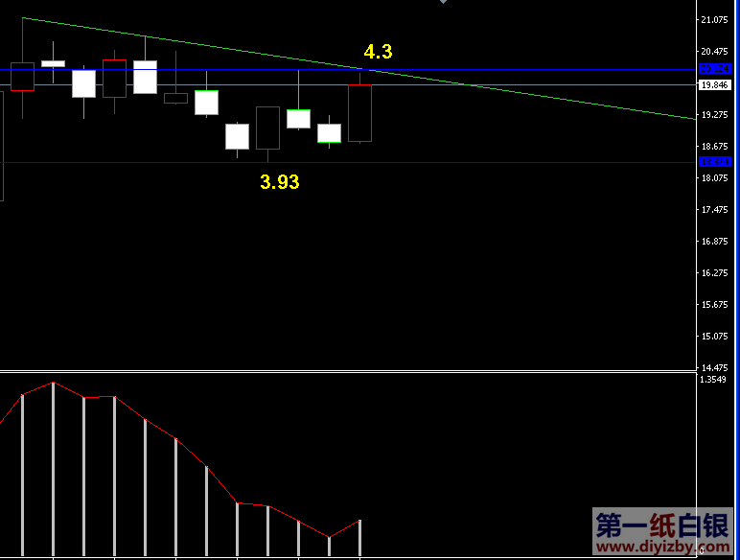Click the 1.3549 indicator scale value
The image size is (740, 560).
714,380
